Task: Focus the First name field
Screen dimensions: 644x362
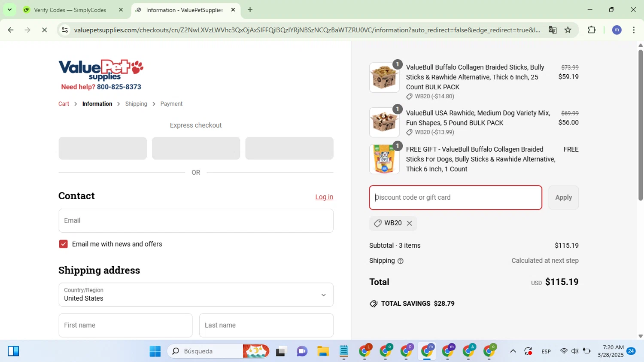Action: pyautogui.click(x=125, y=325)
